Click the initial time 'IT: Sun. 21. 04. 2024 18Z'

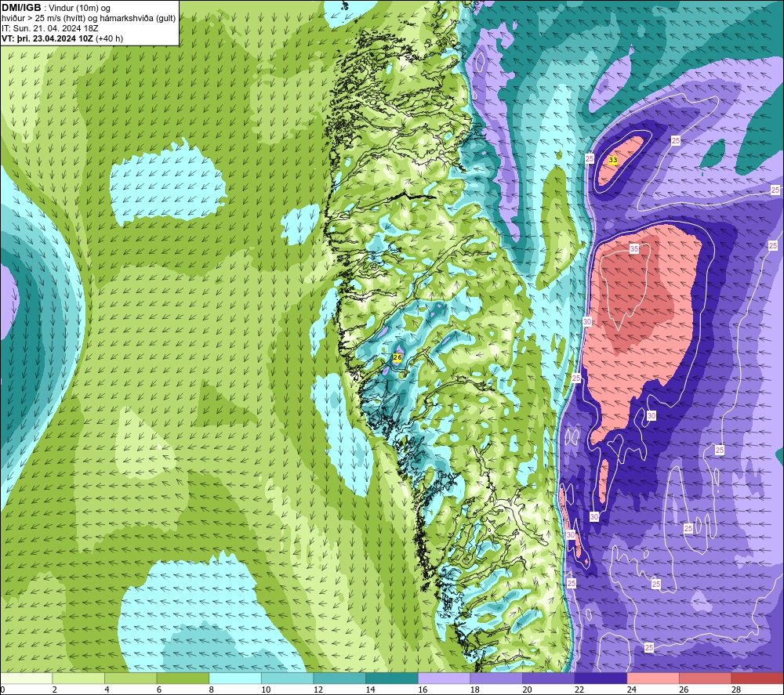50,28
